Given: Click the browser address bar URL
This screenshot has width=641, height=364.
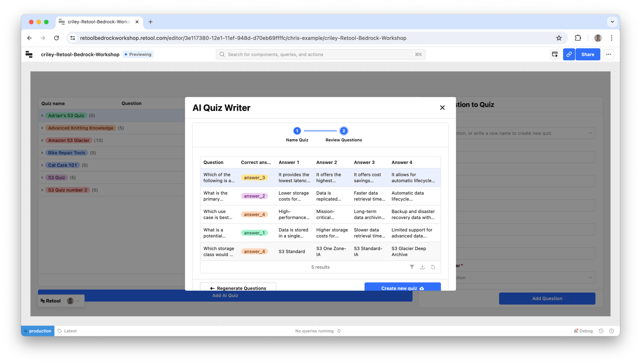Looking at the screenshot, I should point(243,38).
